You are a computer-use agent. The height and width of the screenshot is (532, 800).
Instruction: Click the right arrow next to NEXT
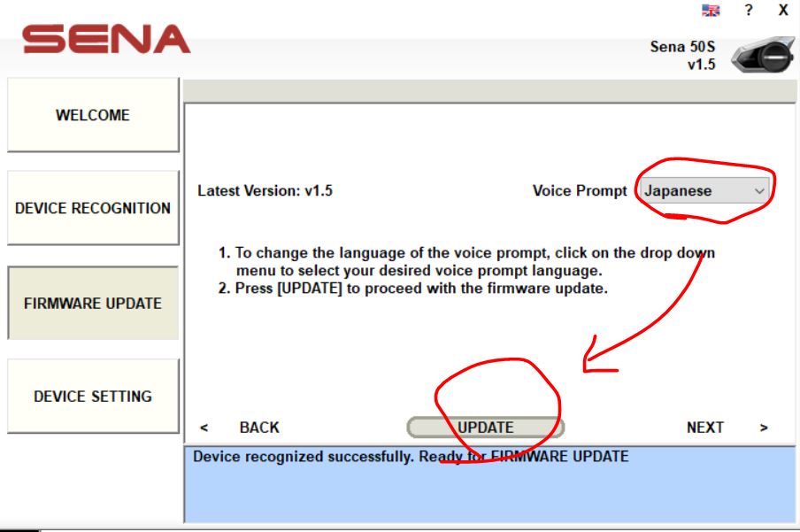click(x=763, y=428)
